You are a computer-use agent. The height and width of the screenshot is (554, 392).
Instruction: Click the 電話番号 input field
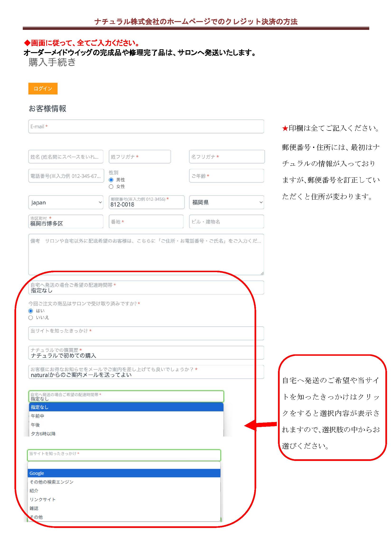(66, 176)
